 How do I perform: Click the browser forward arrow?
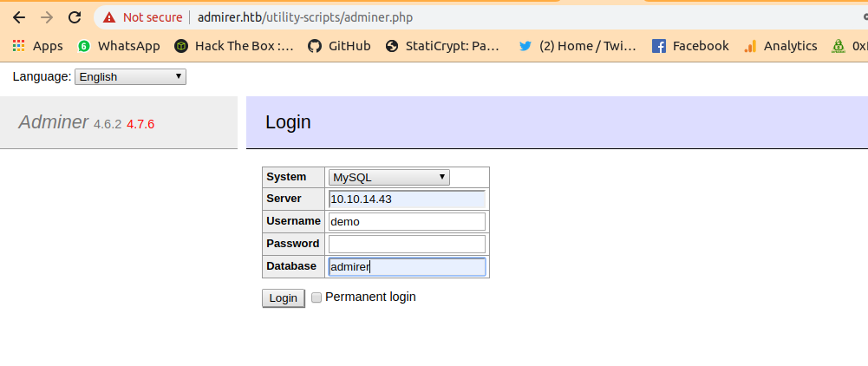click(47, 17)
